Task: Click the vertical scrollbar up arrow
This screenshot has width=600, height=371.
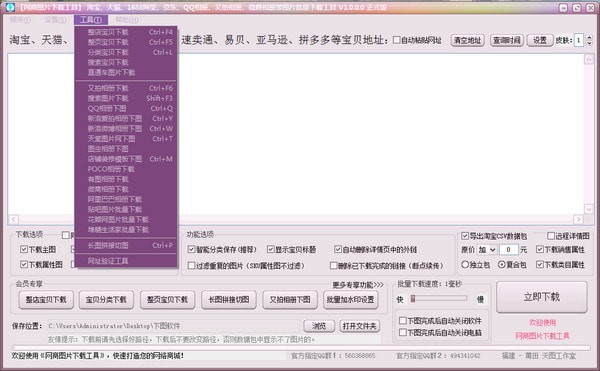Action: coord(589,59)
